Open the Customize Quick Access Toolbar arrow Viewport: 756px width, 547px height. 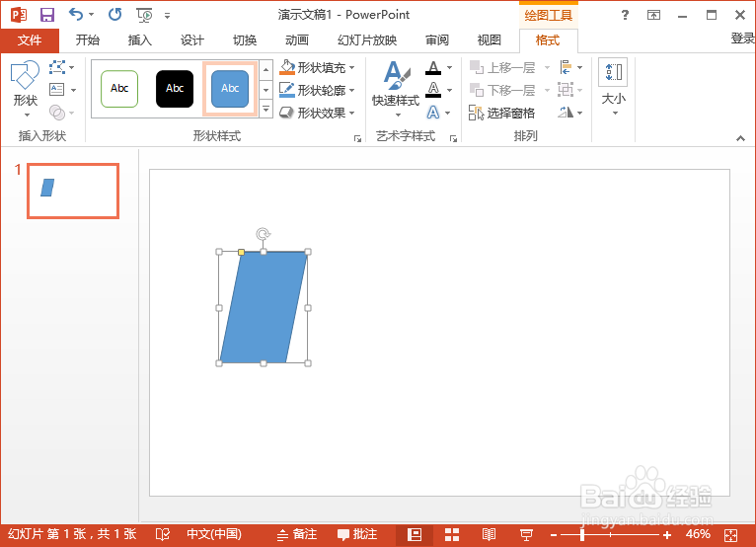(168, 16)
